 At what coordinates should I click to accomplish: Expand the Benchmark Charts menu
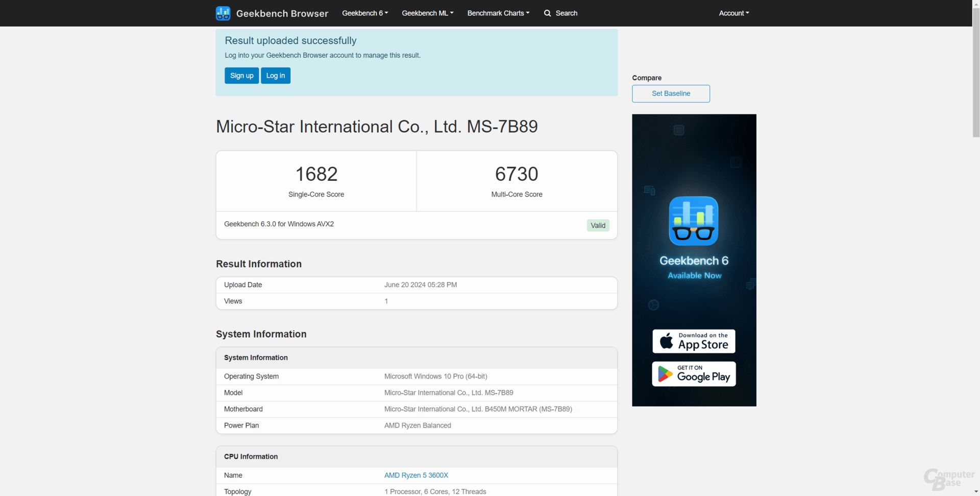(x=498, y=13)
